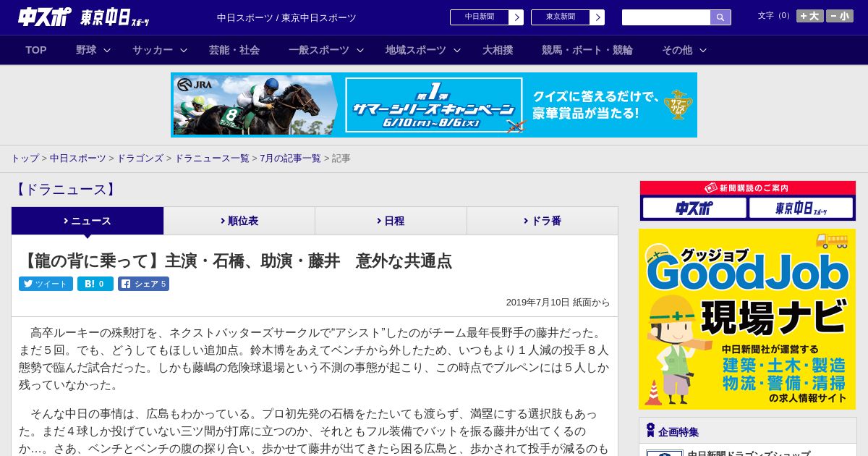Follow the ドラニュース一覧 breadcrumb link
868x456 pixels.
point(212,159)
